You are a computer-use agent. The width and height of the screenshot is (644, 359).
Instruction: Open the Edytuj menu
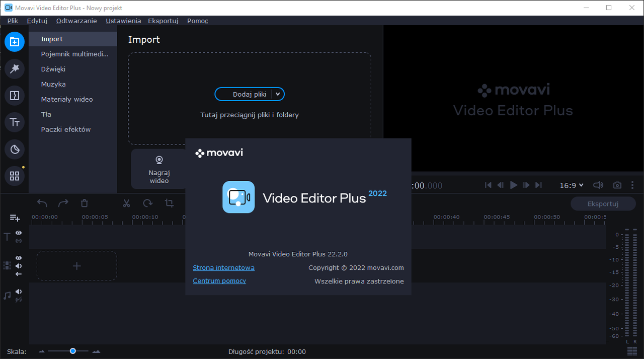click(37, 21)
